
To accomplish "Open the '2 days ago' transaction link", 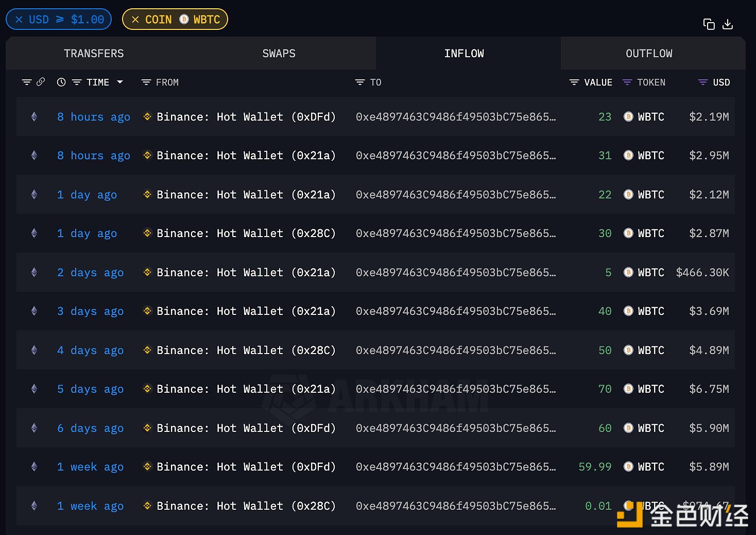I will pyautogui.click(x=90, y=273).
